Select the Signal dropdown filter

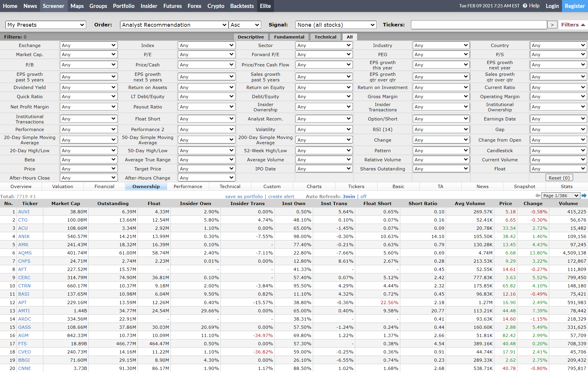(335, 24)
